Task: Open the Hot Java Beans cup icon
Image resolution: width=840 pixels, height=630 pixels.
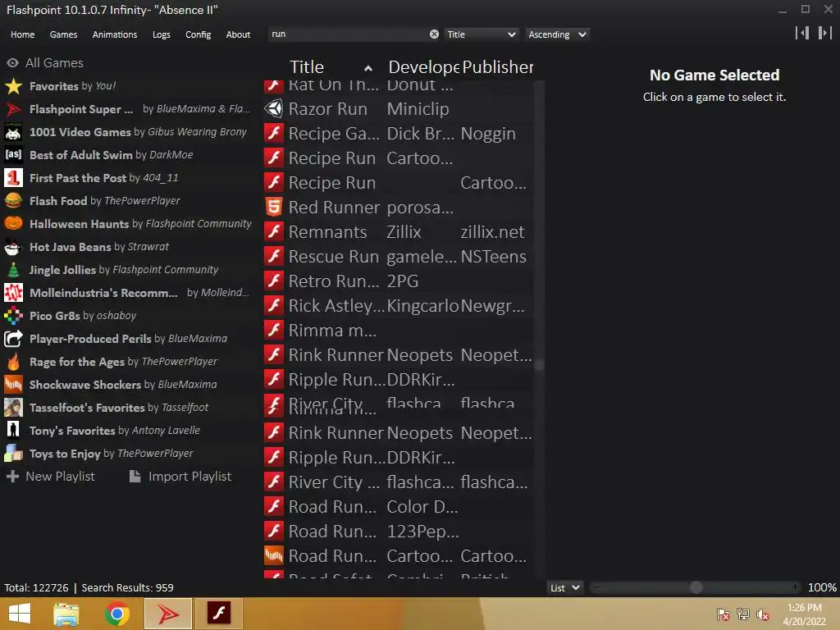Action: [13, 247]
